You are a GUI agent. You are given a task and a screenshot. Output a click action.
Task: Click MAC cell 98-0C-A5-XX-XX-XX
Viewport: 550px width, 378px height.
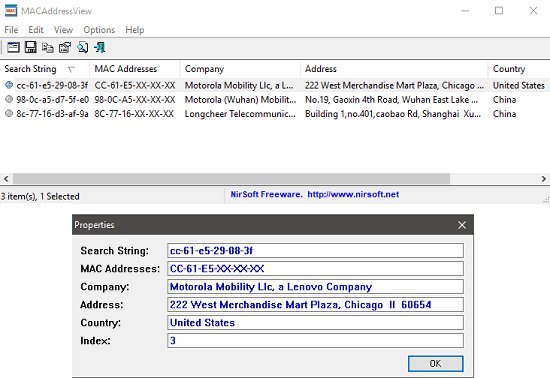[x=135, y=100]
